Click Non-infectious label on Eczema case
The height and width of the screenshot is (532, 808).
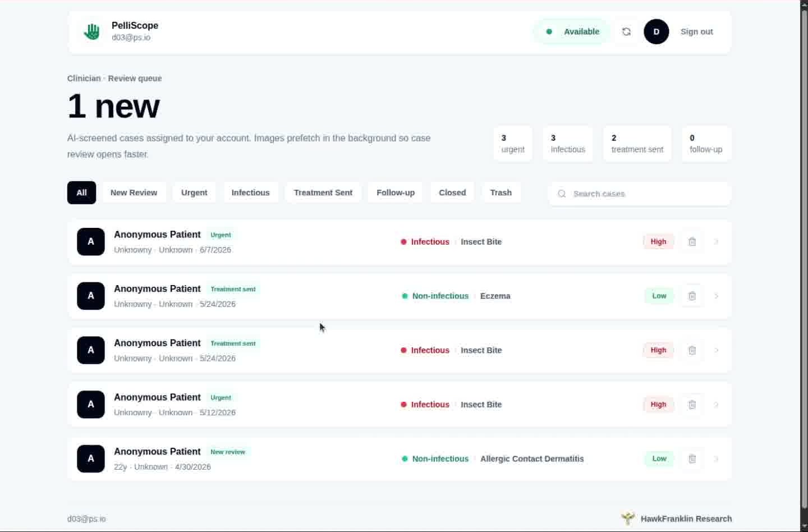click(440, 296)
